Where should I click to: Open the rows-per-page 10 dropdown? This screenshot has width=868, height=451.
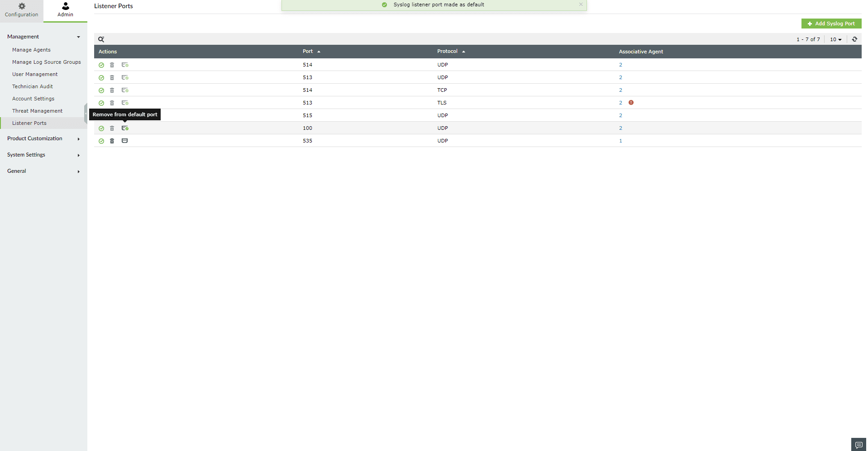point(835,39)
